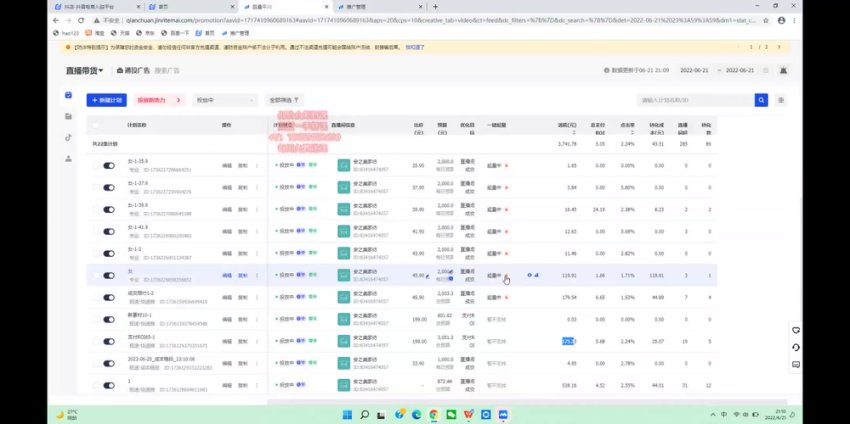Click the bottom floating message icon on right edge
The height and width of the screenshot is (424, 850).
coord(796,364)
